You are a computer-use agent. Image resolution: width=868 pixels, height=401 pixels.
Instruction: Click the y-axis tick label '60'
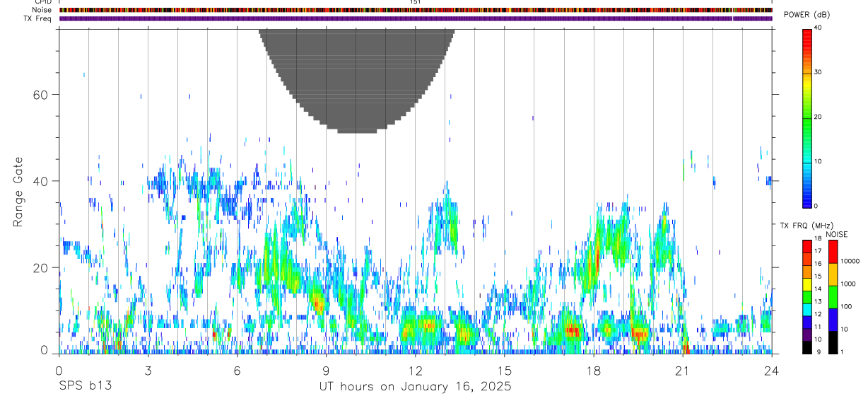pyautogui.click(x=41, y=94)
